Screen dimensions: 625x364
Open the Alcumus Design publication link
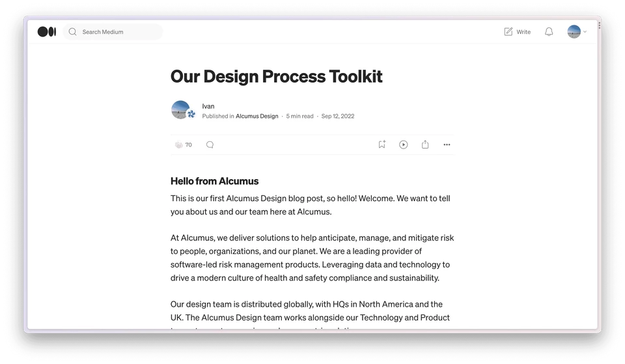[x=257, y=116]
